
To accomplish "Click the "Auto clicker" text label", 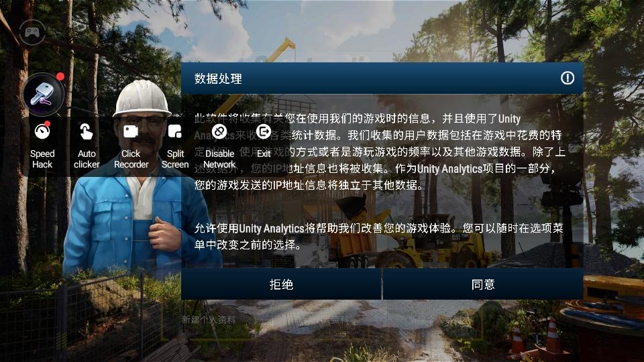I will (87, 159).
